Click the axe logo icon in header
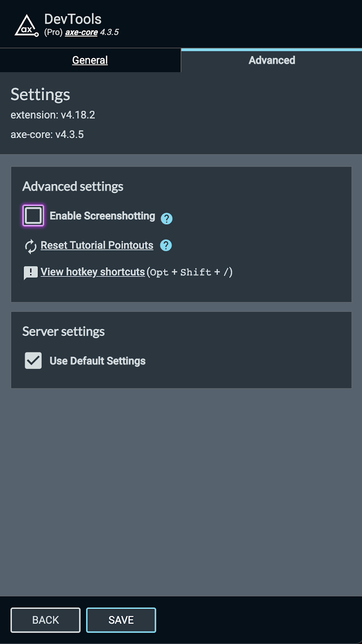This screenshot has width=362, height=644. point(27,26)
